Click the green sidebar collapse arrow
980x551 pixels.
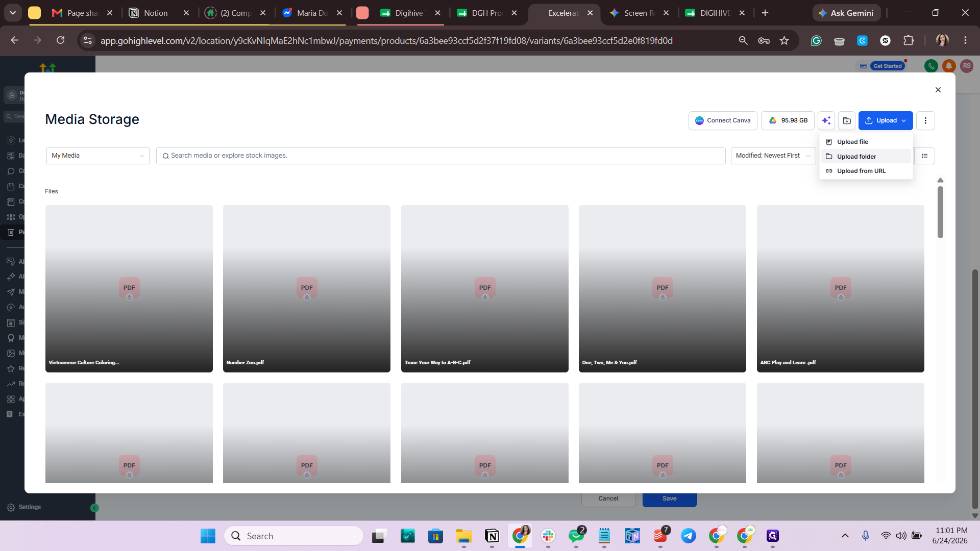pyautogui.click(x=94, y=508)
